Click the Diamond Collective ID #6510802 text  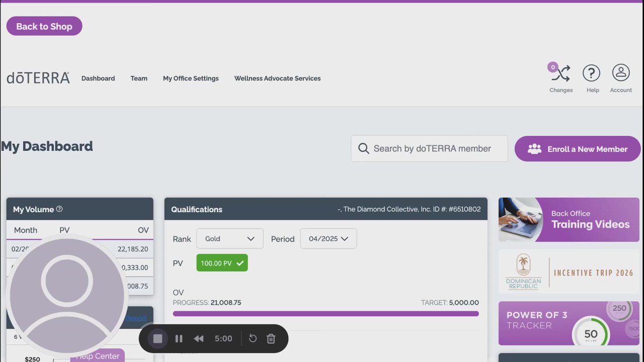[x=409, y=209]
